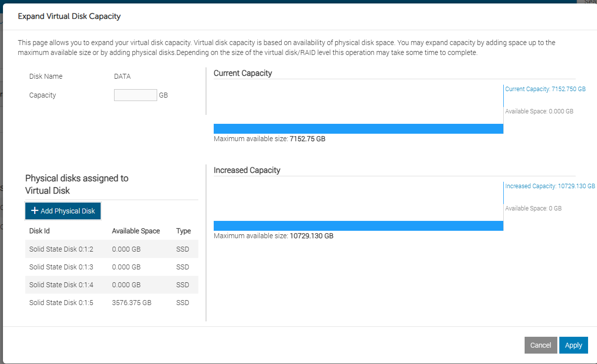The image size is (597, 364).
Task: Click the Expand Virtual Disk Capacity title
Action: [x=69, y=16]
